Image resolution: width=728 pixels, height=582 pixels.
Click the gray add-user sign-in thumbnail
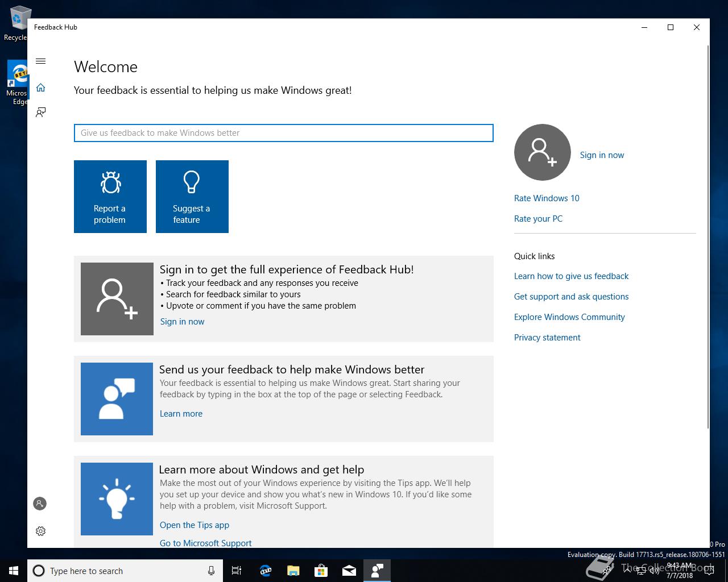tap(117, 299)
